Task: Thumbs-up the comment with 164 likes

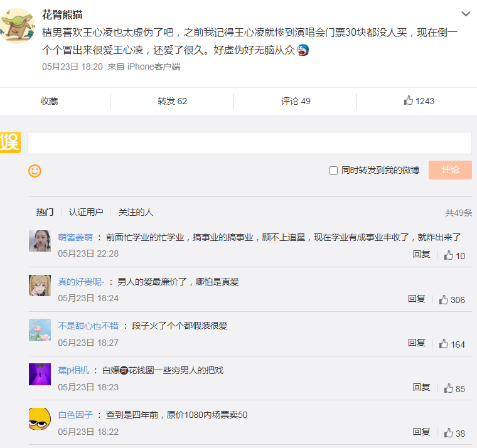Action: 452,344
